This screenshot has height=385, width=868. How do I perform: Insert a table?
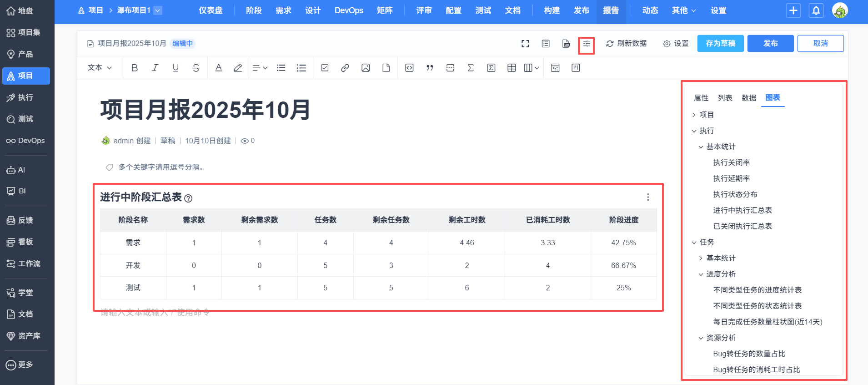[x=512, y=68]
